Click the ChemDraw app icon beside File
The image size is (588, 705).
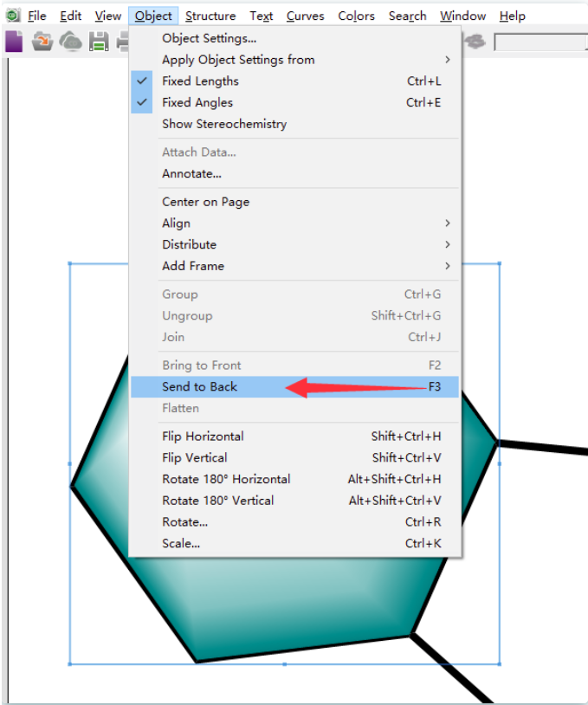(x=13, y=16)
